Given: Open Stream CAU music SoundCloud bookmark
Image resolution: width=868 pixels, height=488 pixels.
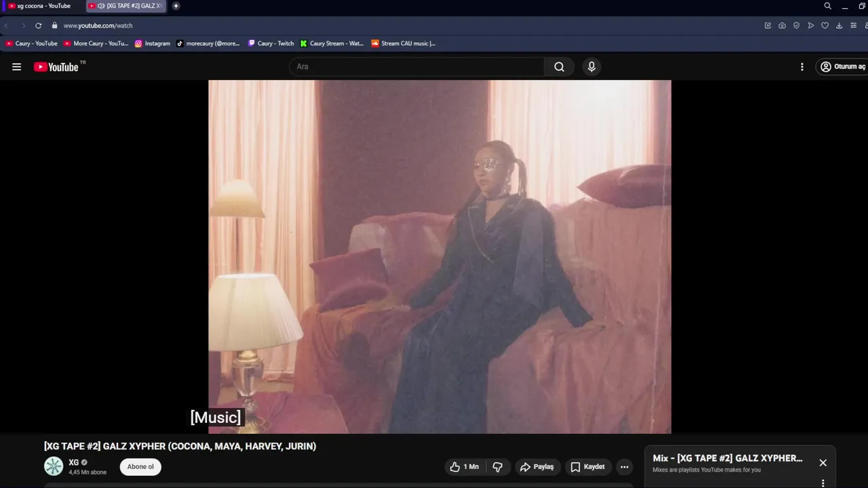Looking at the screenshot, I should [x=403, y=43].
